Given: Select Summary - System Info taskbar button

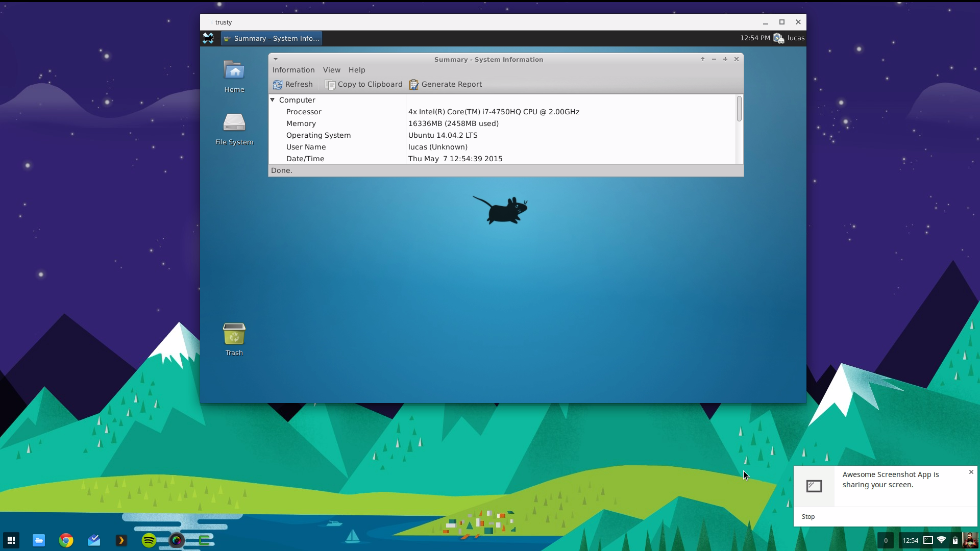Looking at the screenshot, I should click(x=272, y=38).
